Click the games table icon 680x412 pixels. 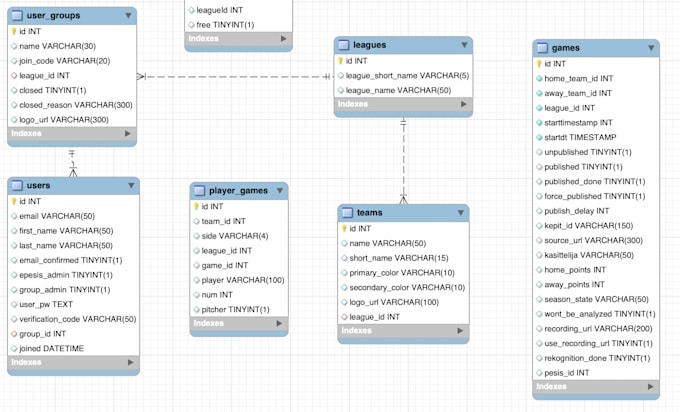[543, 48]
